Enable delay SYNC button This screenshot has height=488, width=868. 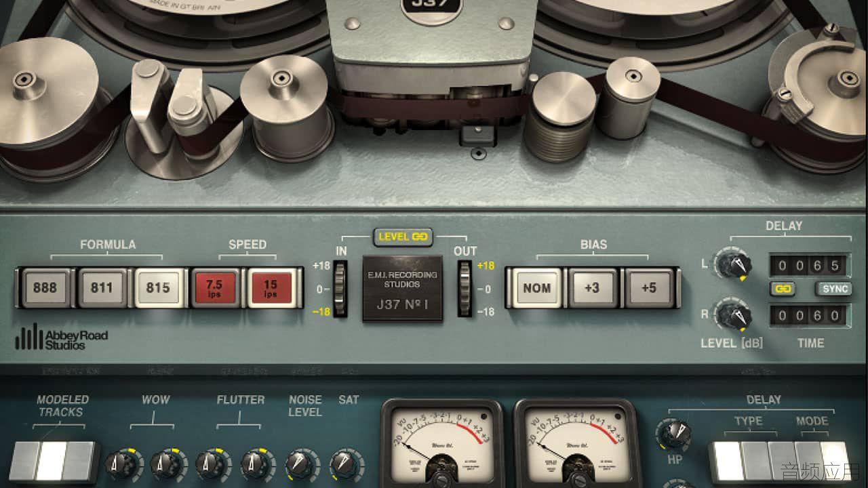click(833, 289)
